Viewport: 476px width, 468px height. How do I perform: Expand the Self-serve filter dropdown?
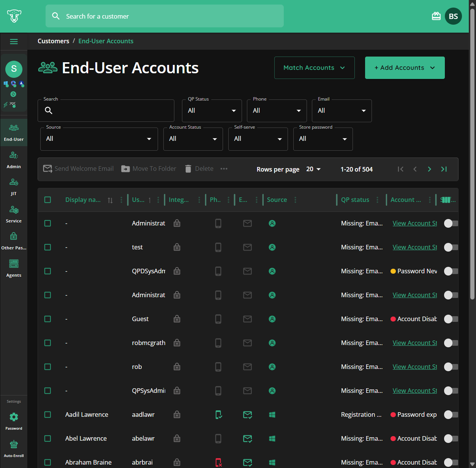(x=258, y=139)
